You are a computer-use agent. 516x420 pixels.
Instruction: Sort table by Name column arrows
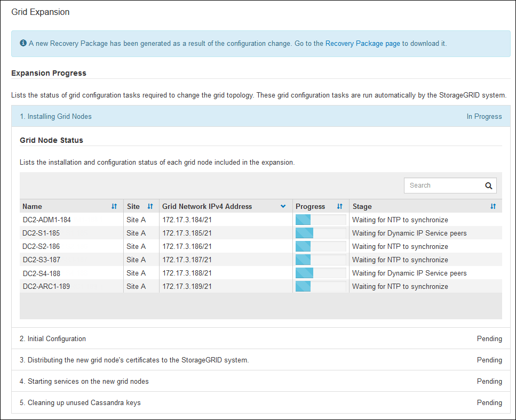pos(114,206)
